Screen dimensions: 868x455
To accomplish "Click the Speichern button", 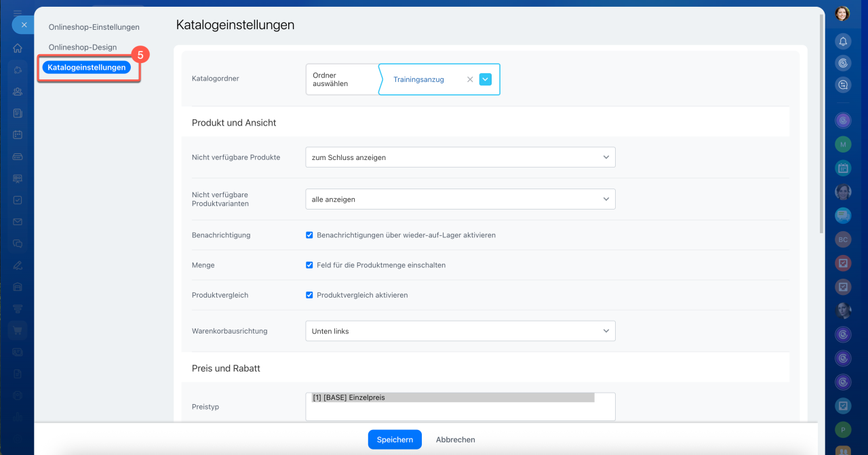I will click(395, 439).
